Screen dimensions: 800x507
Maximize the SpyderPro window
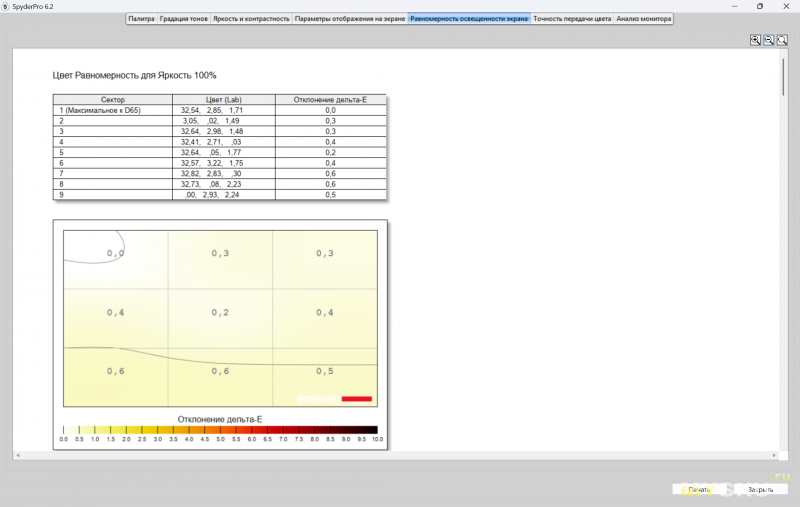759,6
